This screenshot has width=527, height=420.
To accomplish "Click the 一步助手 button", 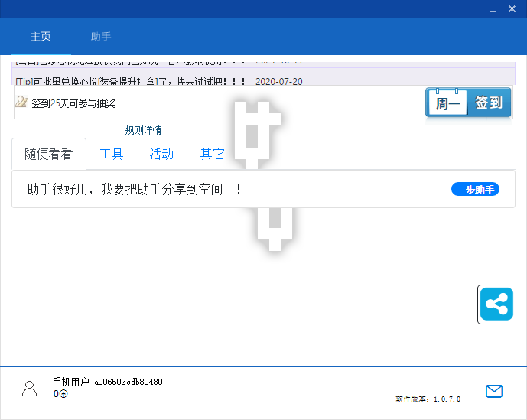I will tap(475, 189).
